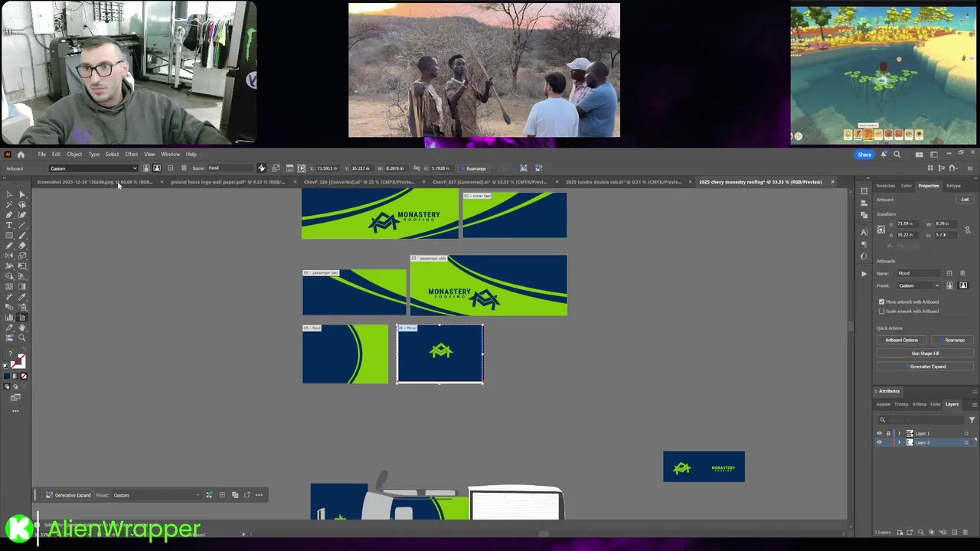Switch to Swatches panel tab
This screenshot has width=980, height=551.
click(885, 186)
